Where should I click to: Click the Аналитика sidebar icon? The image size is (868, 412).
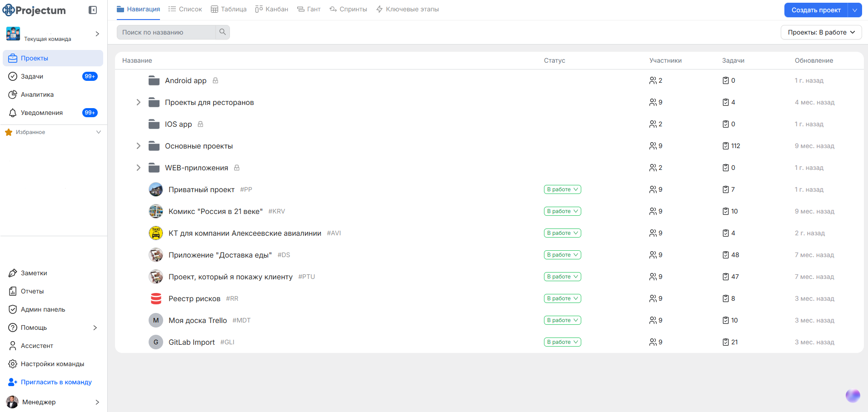[x=13, y=94]
